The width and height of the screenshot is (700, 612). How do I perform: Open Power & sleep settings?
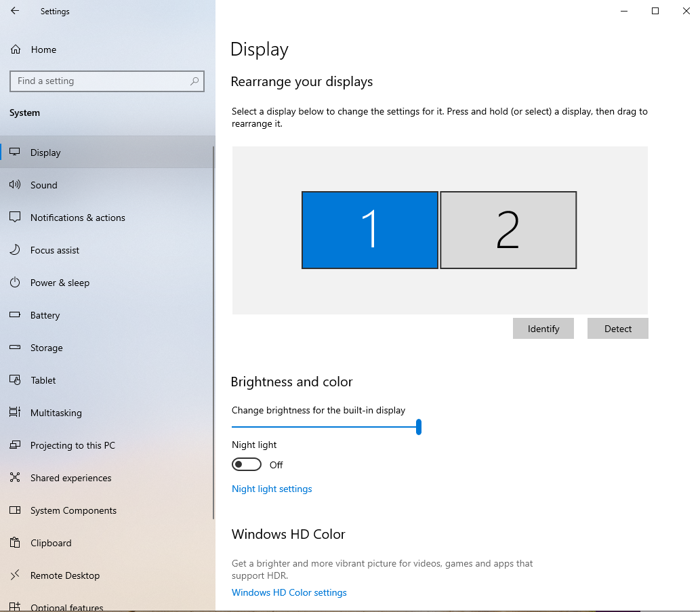pyautogui.click(x=15, y=282)
